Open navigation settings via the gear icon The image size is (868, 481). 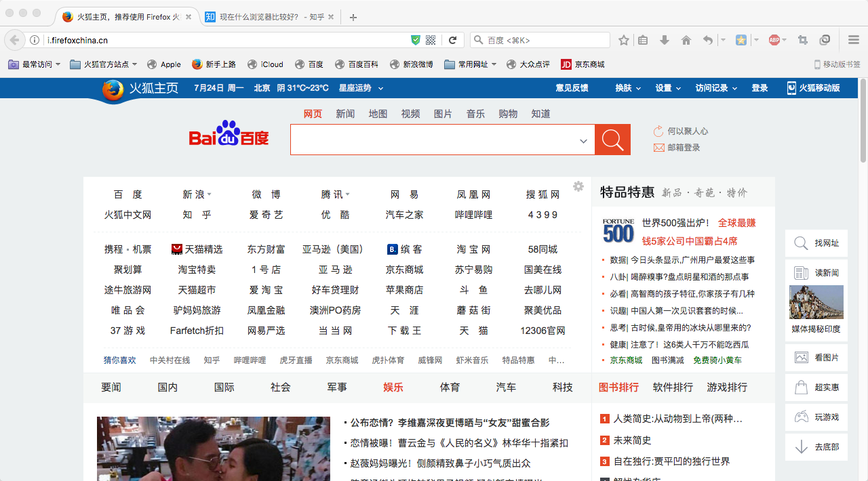578,186
